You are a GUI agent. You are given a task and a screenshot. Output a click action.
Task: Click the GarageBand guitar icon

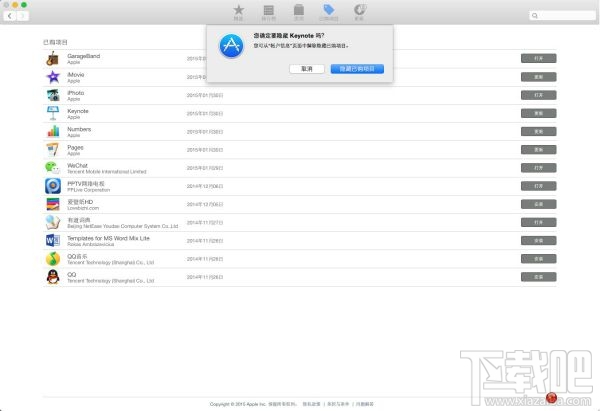[53, 59]
